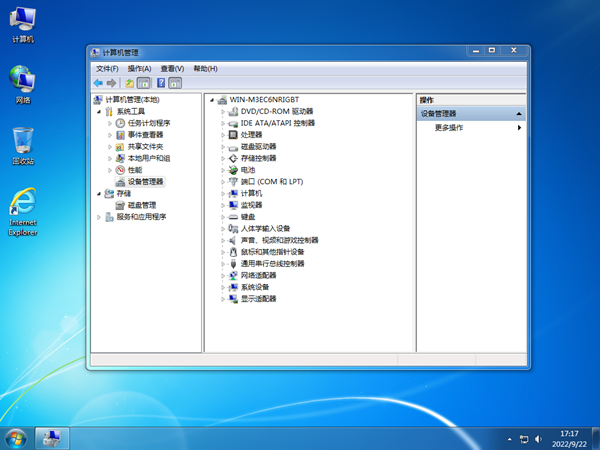Select the 显示适配器 display adapter icon
The height and width of the screenshot is (450, 600).
coord(233,299)
